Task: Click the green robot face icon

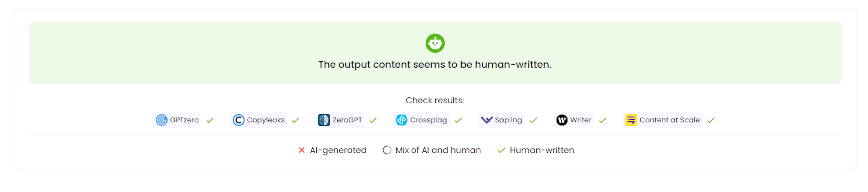Action: pyautogui.click(x=435, y=43)
